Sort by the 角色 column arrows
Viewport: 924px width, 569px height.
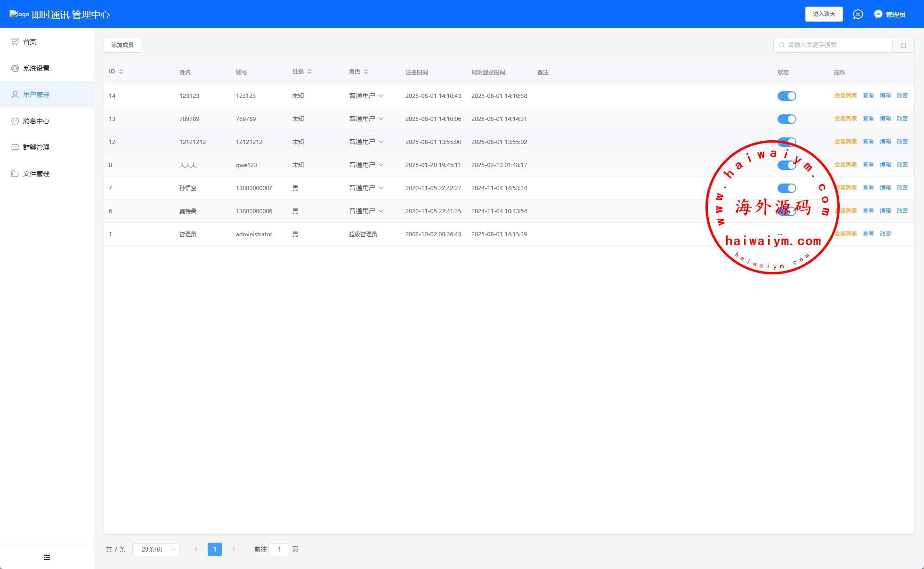coord(366,72)
